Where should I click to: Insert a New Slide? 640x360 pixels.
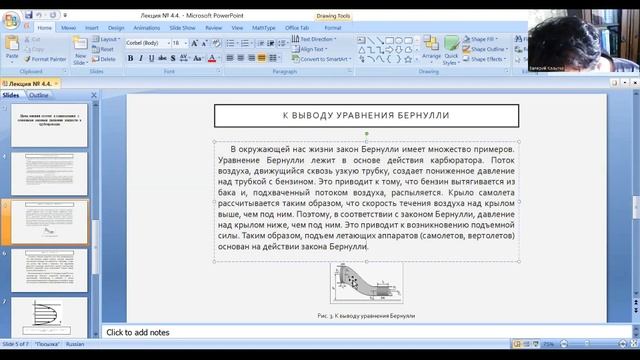coord(80,51)
